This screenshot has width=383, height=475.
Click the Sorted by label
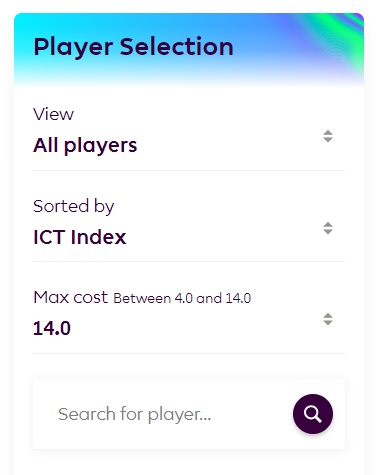pos(74,207)
